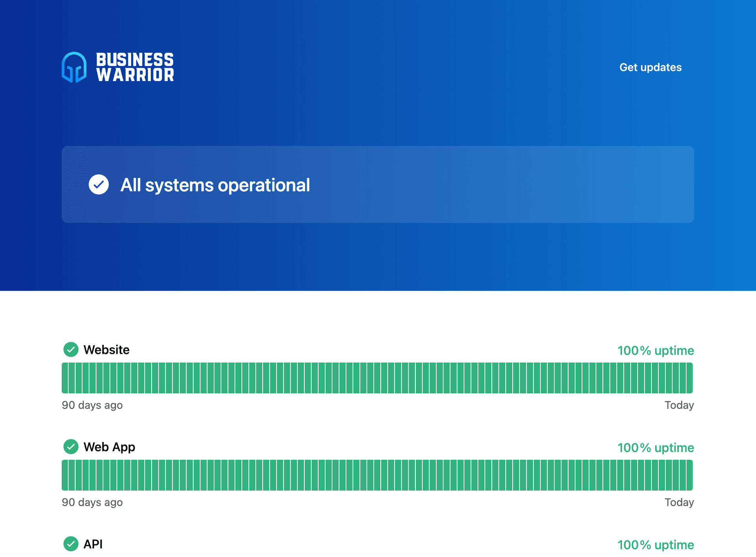The image size is (756, 557).
Task: Click the All systems operational banner
Action: (377, 185)
